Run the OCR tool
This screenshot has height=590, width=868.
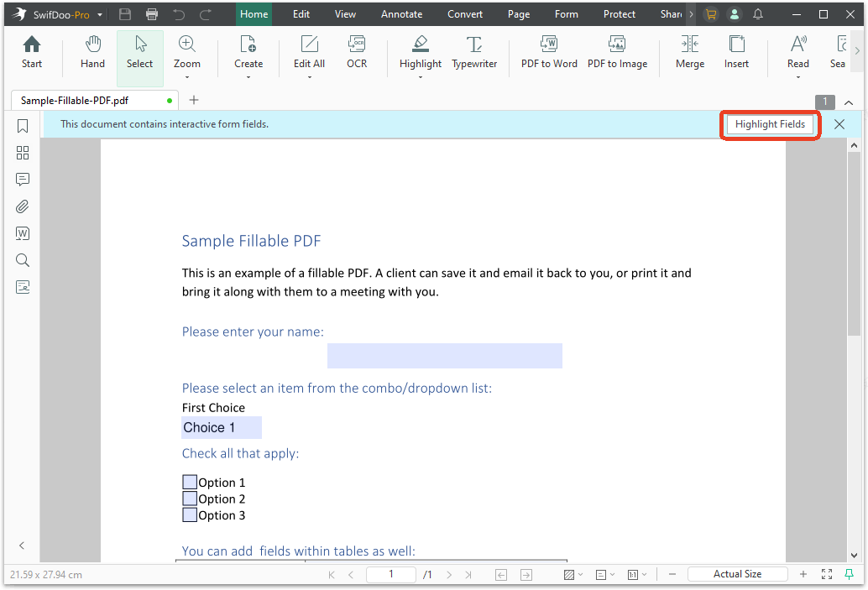point(357,52)
